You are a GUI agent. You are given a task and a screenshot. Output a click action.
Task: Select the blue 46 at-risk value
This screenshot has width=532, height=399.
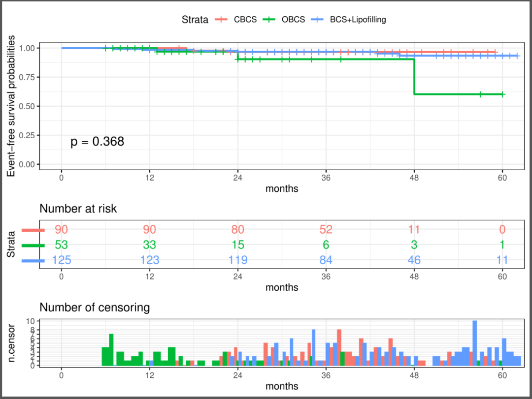click(x=414, y=260)
